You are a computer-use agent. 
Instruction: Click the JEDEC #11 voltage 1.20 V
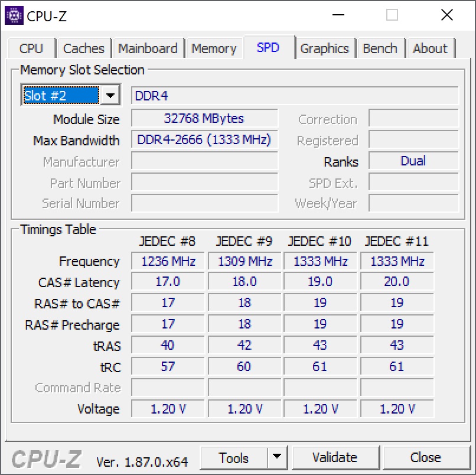point(397,409)
